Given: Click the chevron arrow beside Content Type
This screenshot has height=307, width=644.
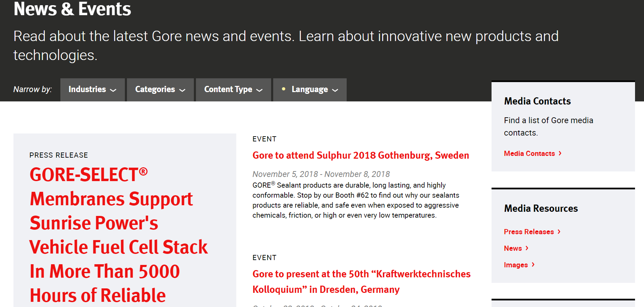Looking at the screenshot, I should [260, 90].
